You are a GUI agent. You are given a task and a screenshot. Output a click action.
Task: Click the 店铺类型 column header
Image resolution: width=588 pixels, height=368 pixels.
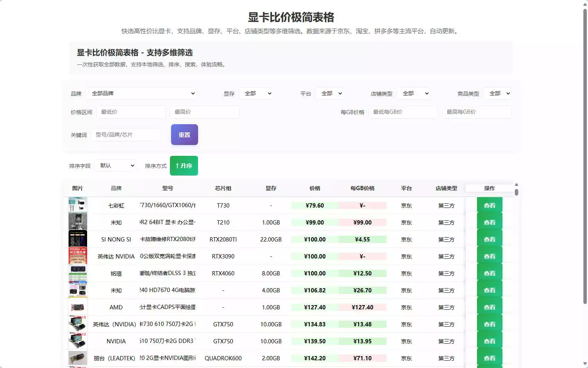tap(447, 188)
